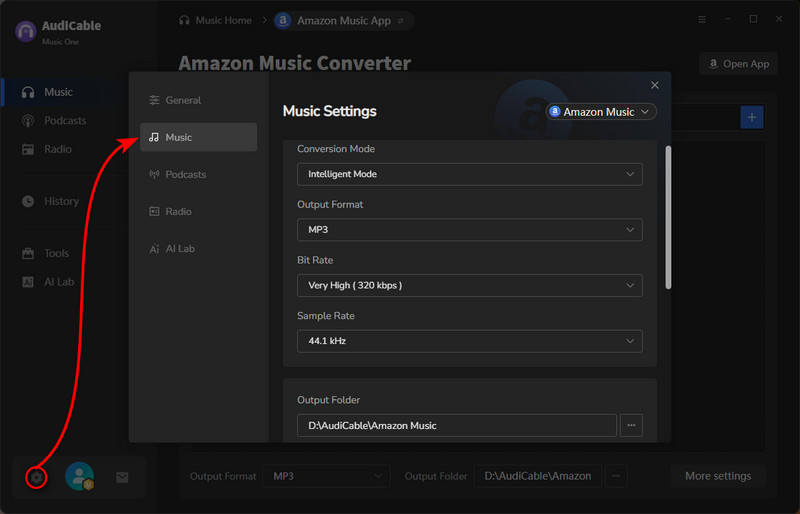Click the Open App button
This screenshot has width=800, height=514.
[738, 64]
